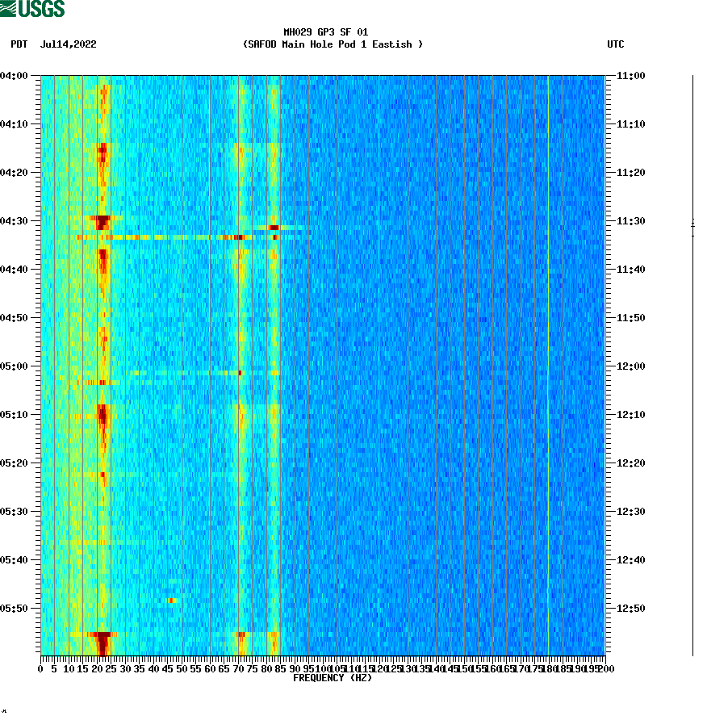Select the PDT time zone label

(x=18, y=45)
